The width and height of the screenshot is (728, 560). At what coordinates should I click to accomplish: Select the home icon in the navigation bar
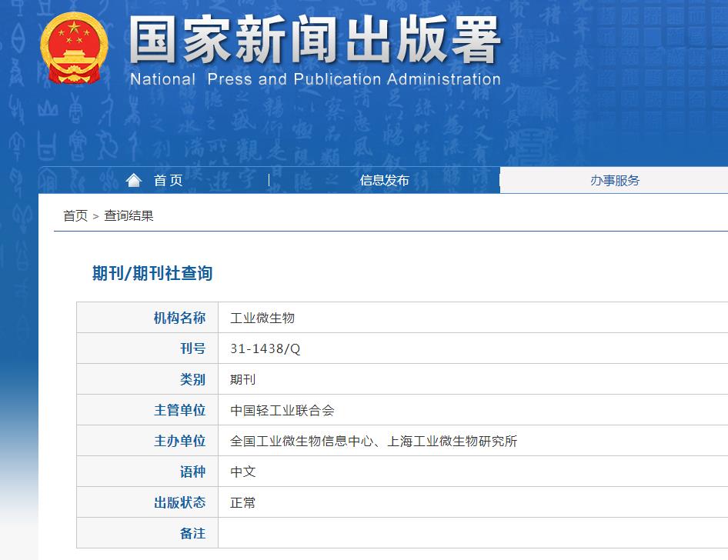[x=134, y=179]
